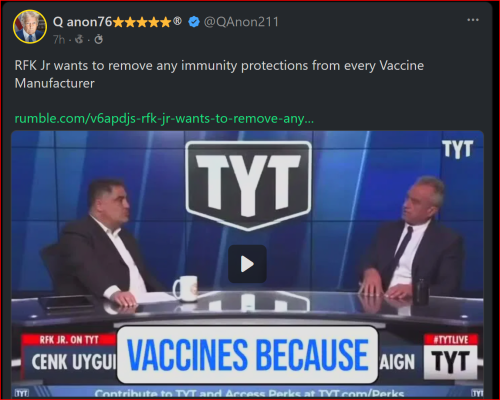Click the 7h post timestamp
500x400 pixels.
click(59, 40)
